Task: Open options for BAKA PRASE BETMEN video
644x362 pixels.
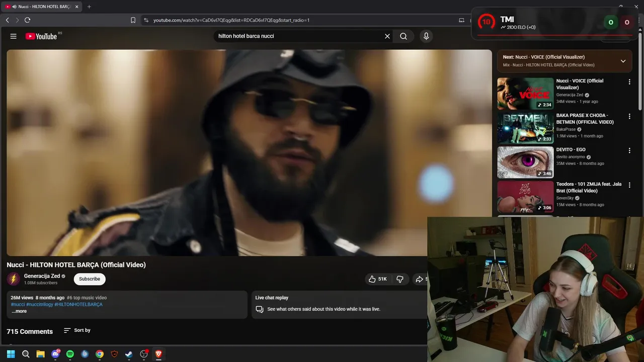Action: tap(629, 116)
